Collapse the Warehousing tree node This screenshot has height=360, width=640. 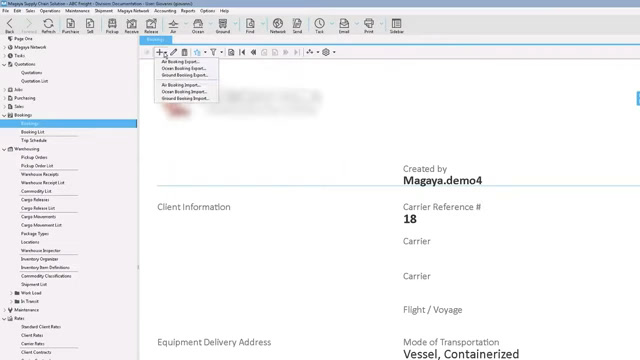click(4, 149)
